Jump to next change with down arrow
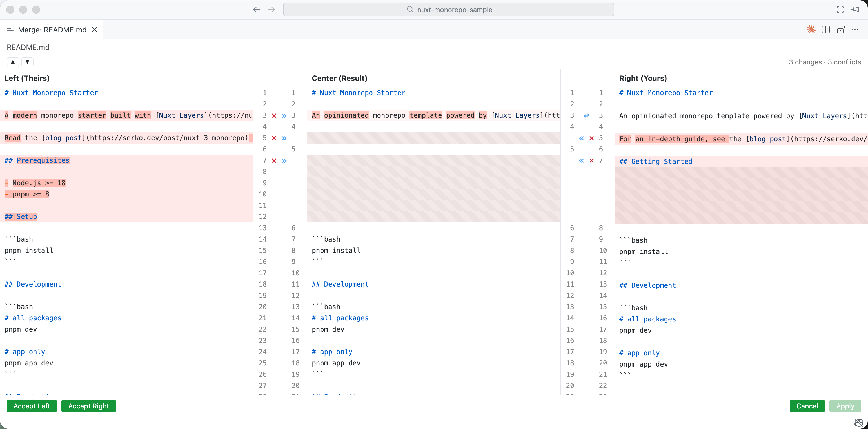The height and width of the screenshot is (429, 868). coord(27,62)
